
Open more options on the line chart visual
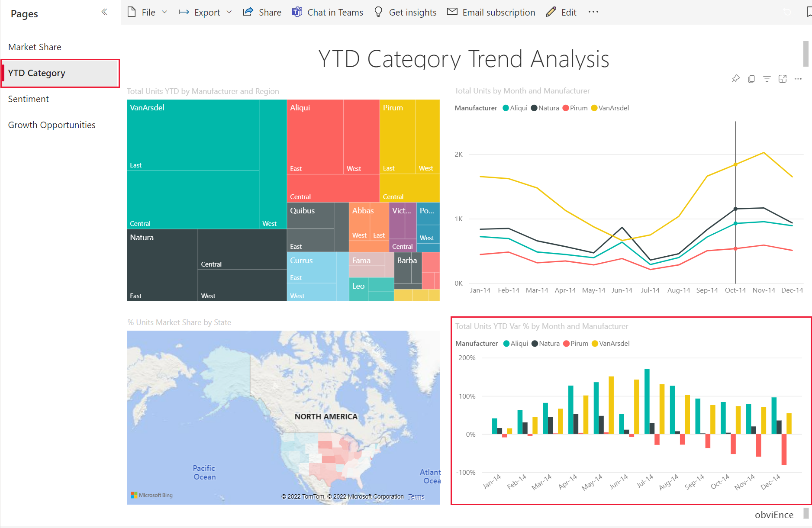coord(799,79)
